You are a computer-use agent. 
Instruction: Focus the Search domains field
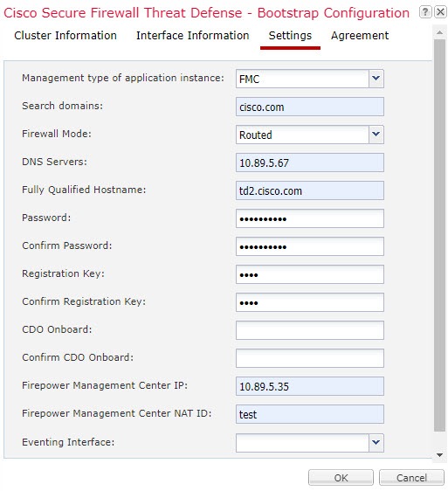coord(310,107)
